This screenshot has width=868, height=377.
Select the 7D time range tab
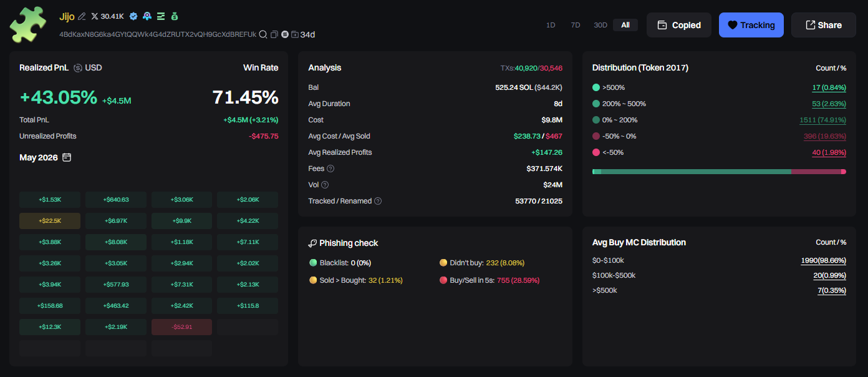[575, 25]
